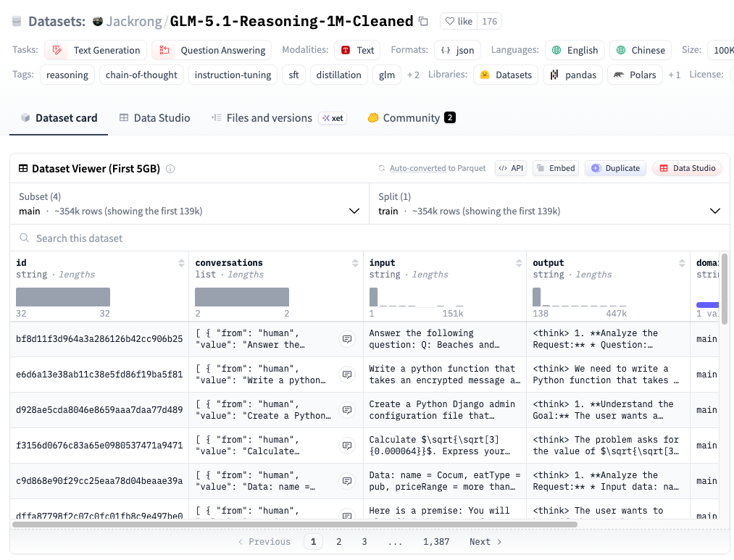Select the Text Generation task tag
This screenshot has width=734, height=560.
coord(96,50)
